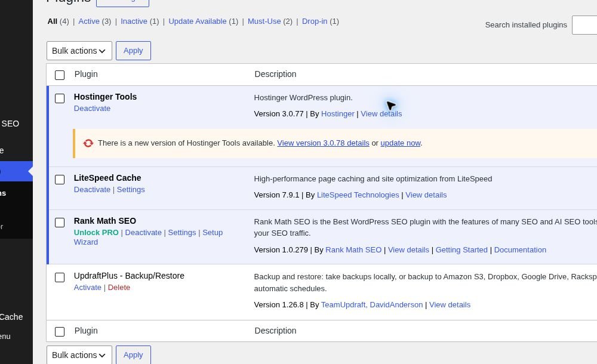The image size is (597, 364).
Task: Click the update icon in Hostinger Tools notice
Action: tap(88, 143)
